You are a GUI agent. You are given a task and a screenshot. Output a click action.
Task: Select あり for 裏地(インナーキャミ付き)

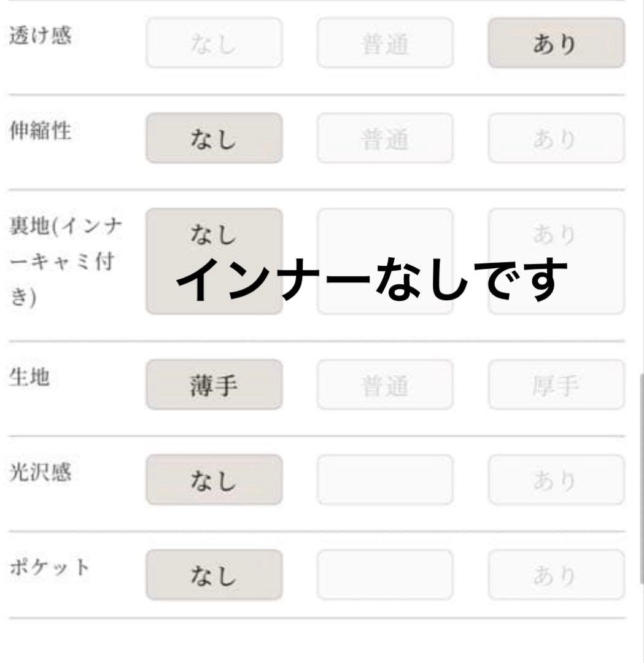tap(556, 234)
